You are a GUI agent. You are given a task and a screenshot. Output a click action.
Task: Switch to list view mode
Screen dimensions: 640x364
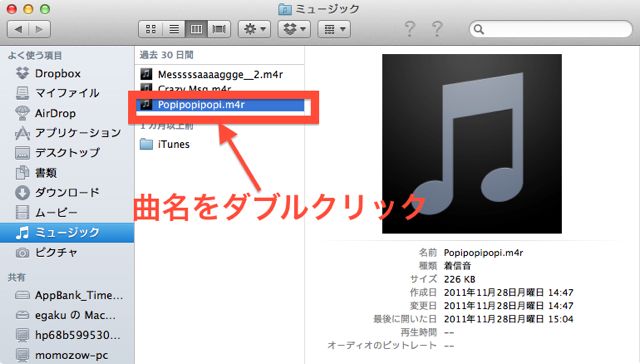pos(174,29)
